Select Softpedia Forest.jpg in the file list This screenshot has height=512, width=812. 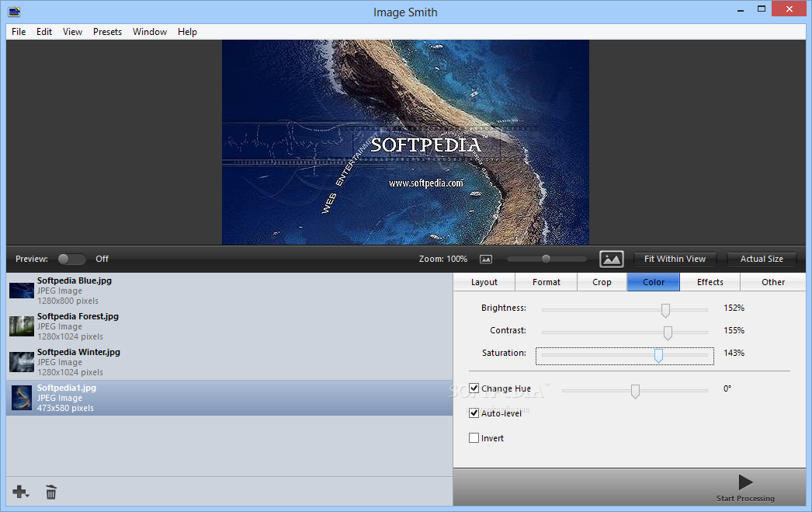[x=230, y=326]
